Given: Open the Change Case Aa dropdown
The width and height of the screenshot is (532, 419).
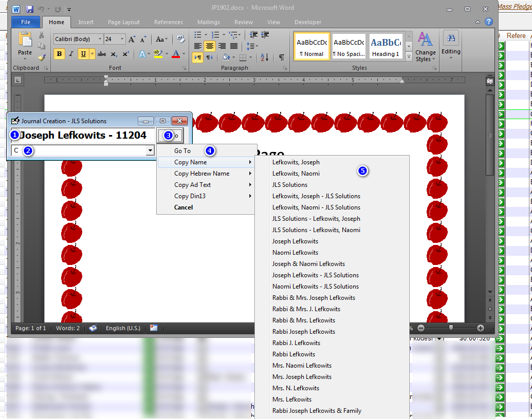Looking at the screenshot, I should pos(161,39).
